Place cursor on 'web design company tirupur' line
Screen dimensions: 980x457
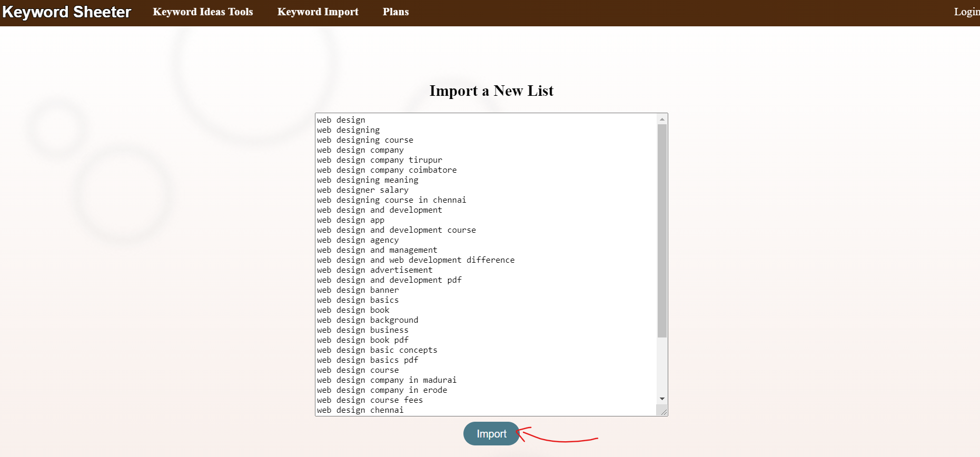coord(380,160)
